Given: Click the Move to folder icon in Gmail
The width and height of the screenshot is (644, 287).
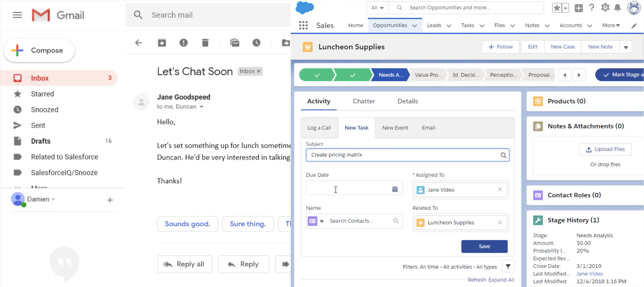Looking at the screenshot, I should point(286,43).
